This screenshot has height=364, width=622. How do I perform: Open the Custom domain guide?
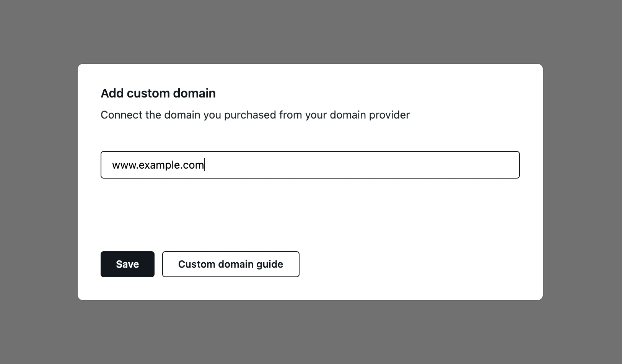pos(231,264)
